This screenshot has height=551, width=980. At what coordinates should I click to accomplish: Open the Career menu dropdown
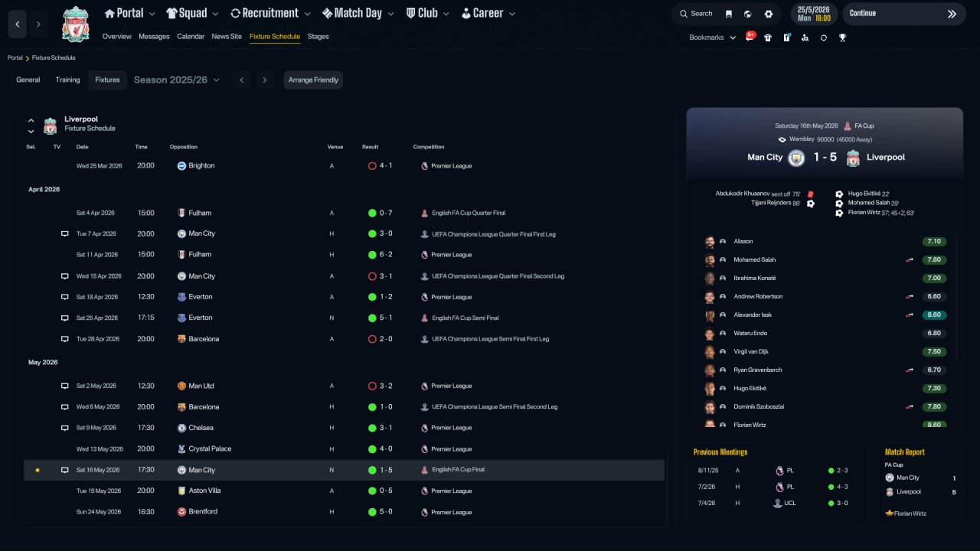pyautogui.click(x=488, y=13)
